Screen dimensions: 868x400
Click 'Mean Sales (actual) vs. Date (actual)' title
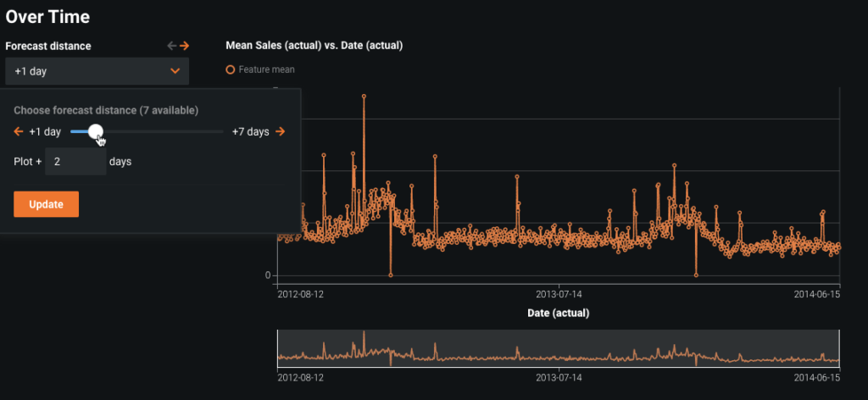tap(314, 46)
